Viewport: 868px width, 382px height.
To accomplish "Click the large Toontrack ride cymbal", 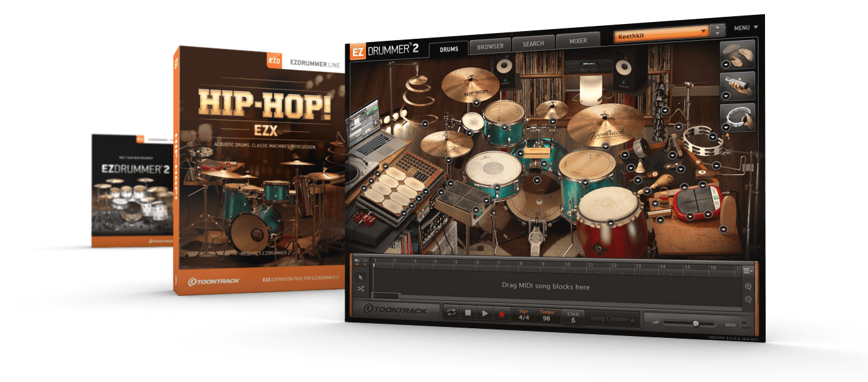I will tap(604, 124).
